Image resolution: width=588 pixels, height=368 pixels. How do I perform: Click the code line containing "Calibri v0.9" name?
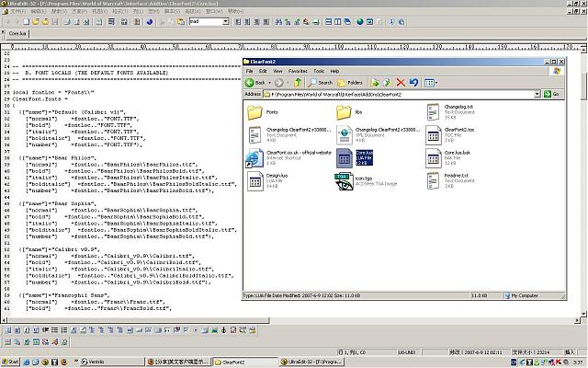[60, 249]
